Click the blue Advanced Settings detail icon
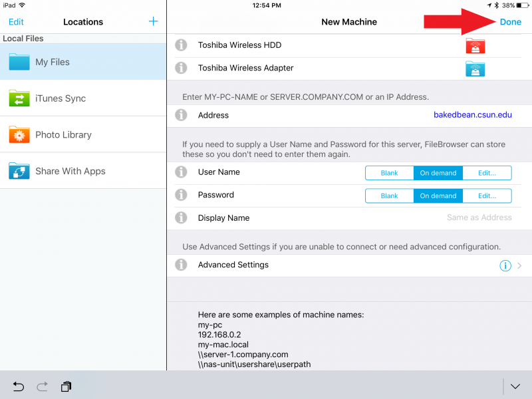This screenshot has height=399, width=532. click(x=505, y=265)
